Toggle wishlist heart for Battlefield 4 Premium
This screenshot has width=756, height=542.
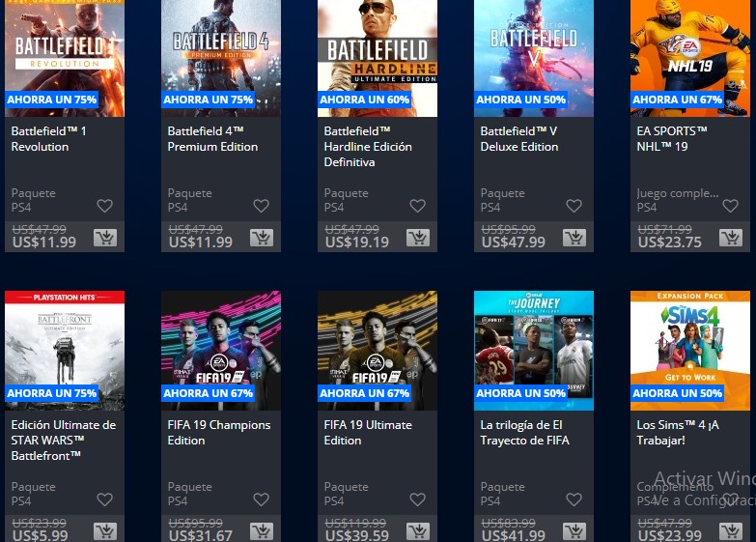point(261,206)
